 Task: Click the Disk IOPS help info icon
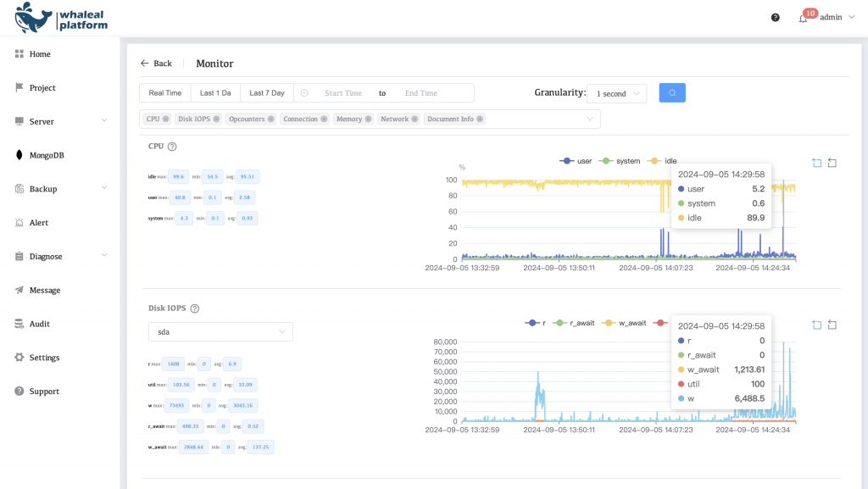click(x=195, y=309)
